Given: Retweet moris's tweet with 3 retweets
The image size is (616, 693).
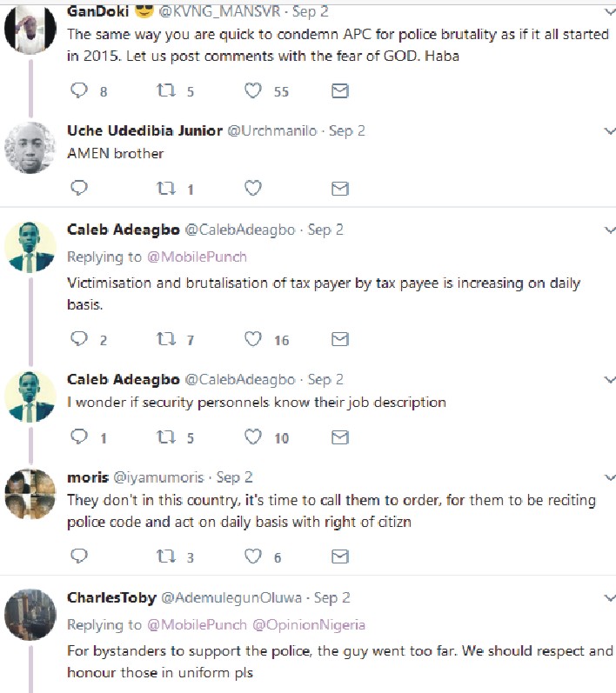Looking at the screenshot, I should pyautogui.click(x=165, y=556).
